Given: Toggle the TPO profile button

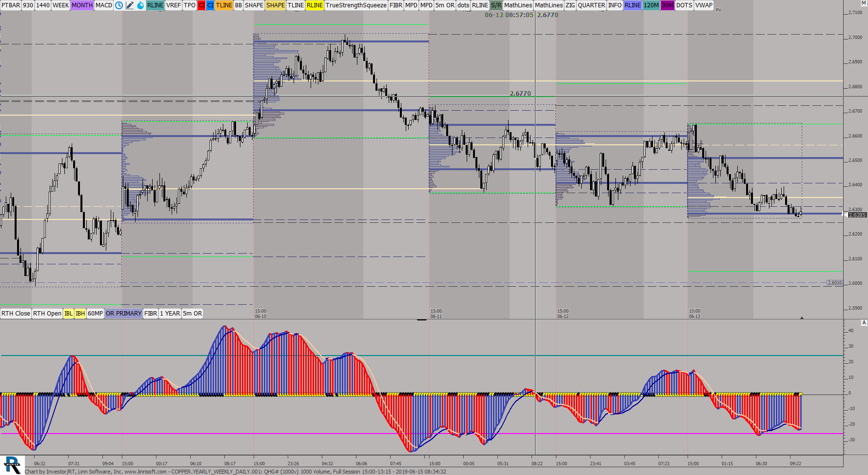Looking at the screenshot, I should 190,5.
